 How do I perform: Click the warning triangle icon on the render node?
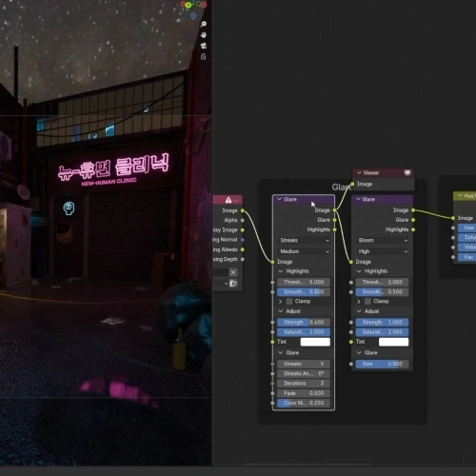click(x=228, y=200)
